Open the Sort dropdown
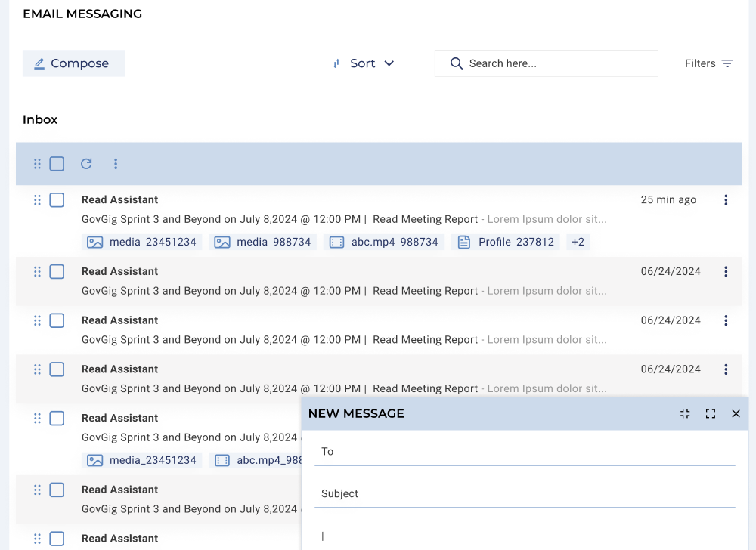 coord(364,63)
